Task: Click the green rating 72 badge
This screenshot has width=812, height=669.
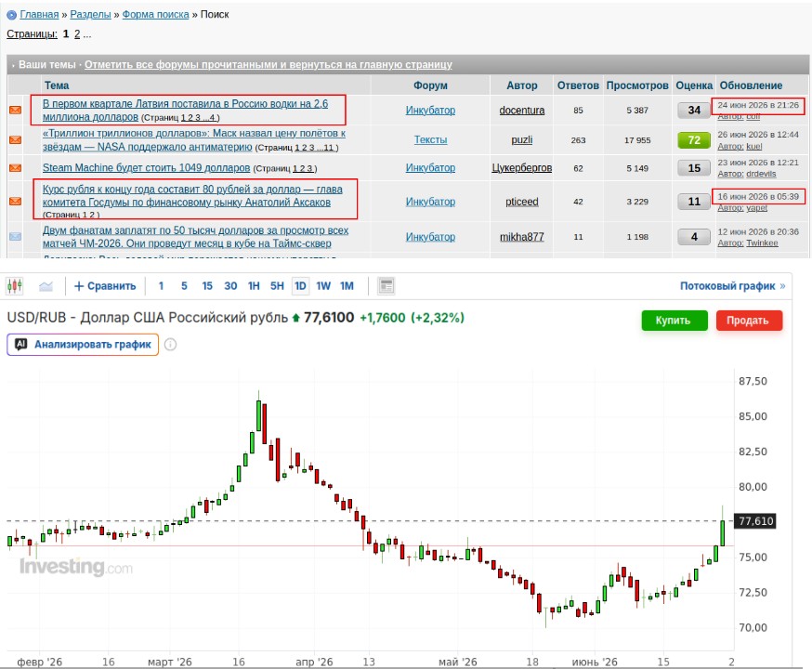Action: pos(694,139)
